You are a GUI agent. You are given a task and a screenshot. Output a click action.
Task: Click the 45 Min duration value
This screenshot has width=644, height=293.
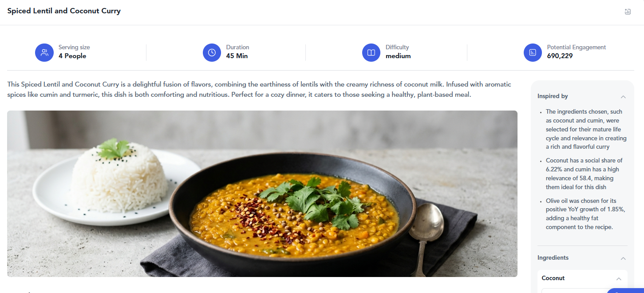tap(237, 56)
